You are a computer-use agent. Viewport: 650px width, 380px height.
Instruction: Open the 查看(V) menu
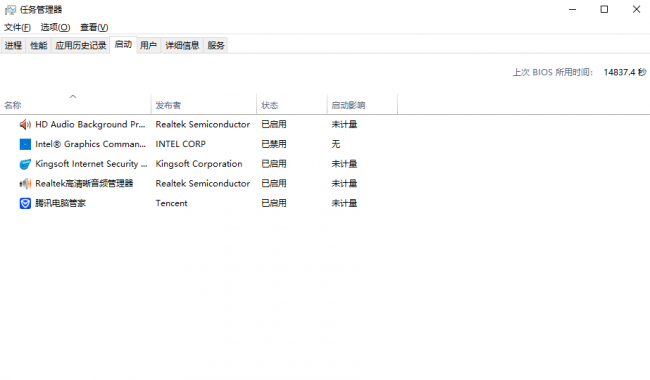(94, 27)
